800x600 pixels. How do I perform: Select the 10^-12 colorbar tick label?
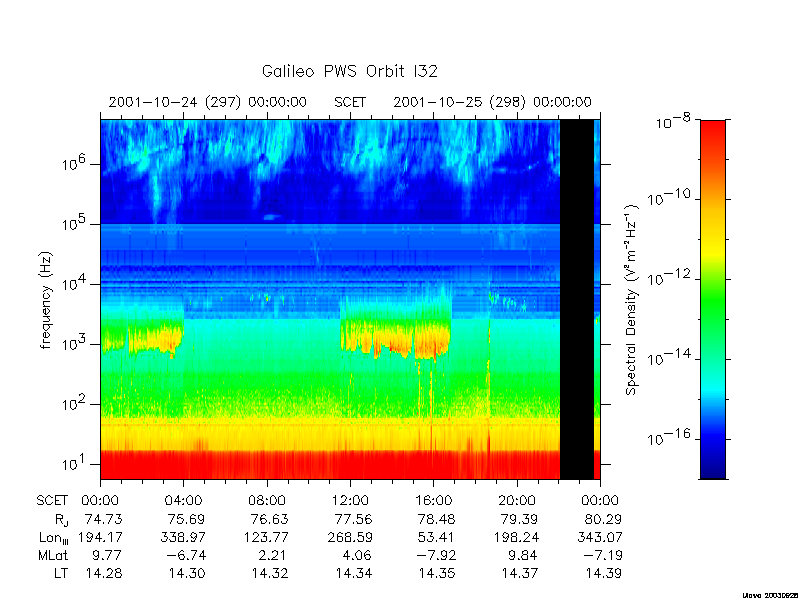pos(670,277)
